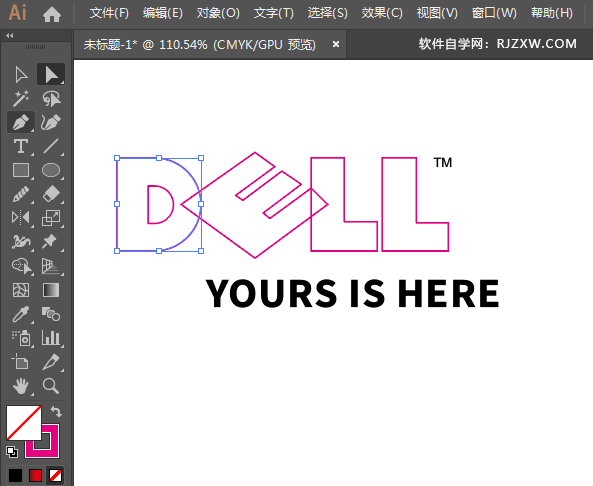This screenshot has width=593, height=486.
Task: Select the Magic Wand tool
Action: pyautogui.click(x=21, y=98)
